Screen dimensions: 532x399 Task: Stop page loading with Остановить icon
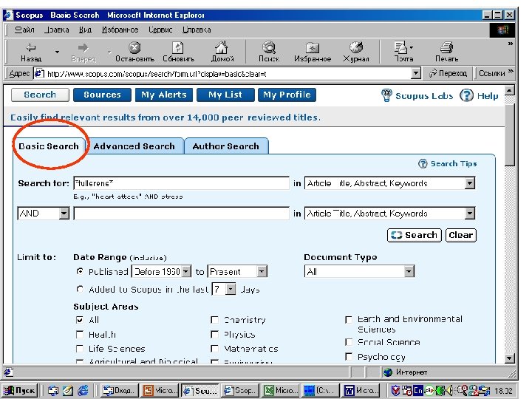pyautogui.click(x=134, y=52)
